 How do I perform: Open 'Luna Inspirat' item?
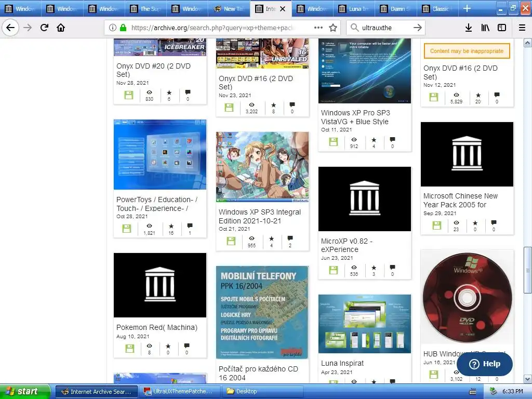(342, 363)
